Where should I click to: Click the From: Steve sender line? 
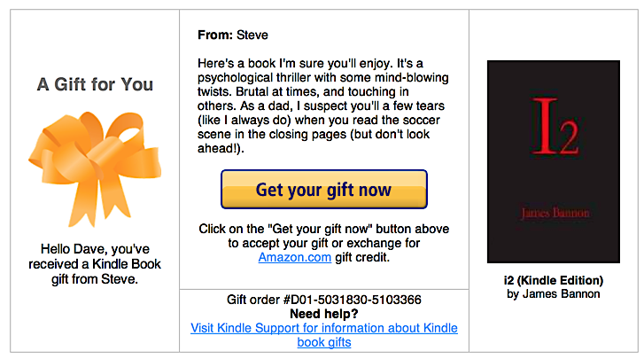(233, 35)
